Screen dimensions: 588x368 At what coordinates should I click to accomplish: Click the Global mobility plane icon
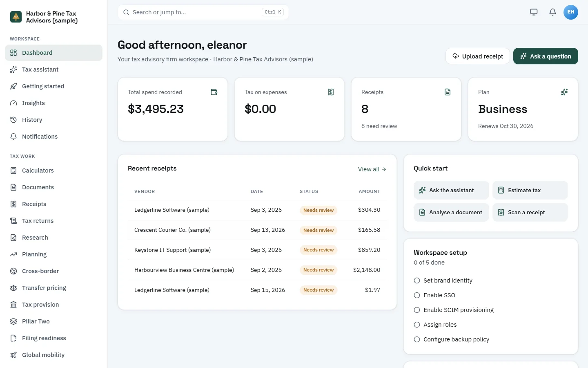tap(13, 355)
